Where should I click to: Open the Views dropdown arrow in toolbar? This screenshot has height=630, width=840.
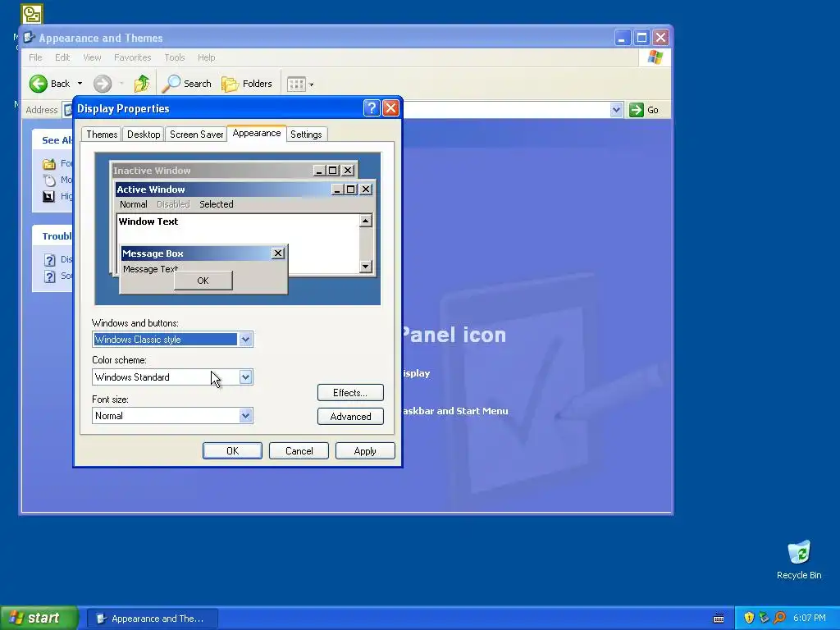(311, 84)
